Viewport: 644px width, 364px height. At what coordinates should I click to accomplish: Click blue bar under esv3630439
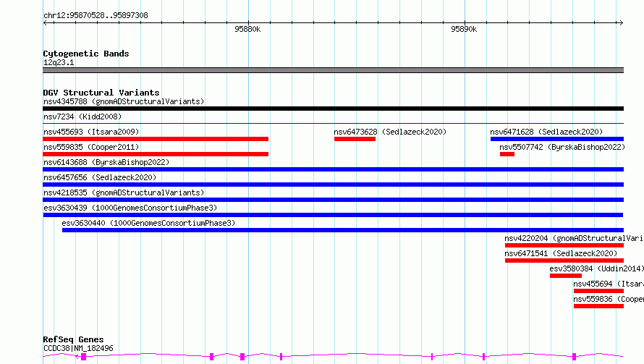point(333,215)
